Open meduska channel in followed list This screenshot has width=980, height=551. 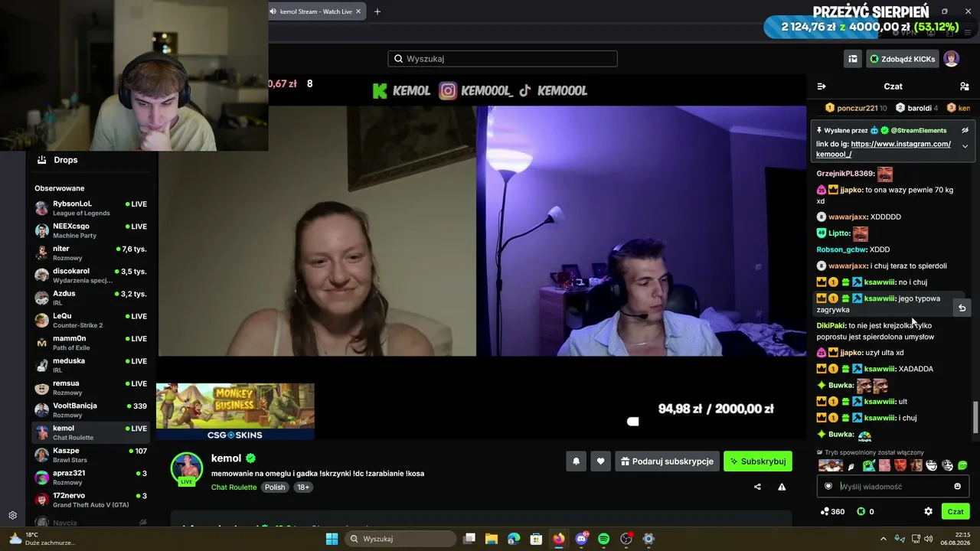tap(90, 365)
